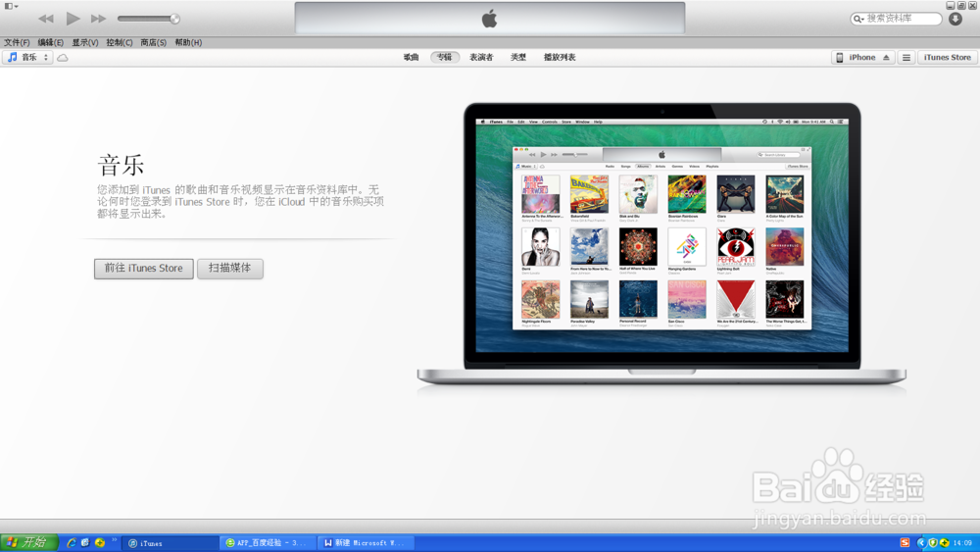Viewport: 980px width, 552px height.
Task: Open the Windows 开始 start button
Action: [29, 542]
